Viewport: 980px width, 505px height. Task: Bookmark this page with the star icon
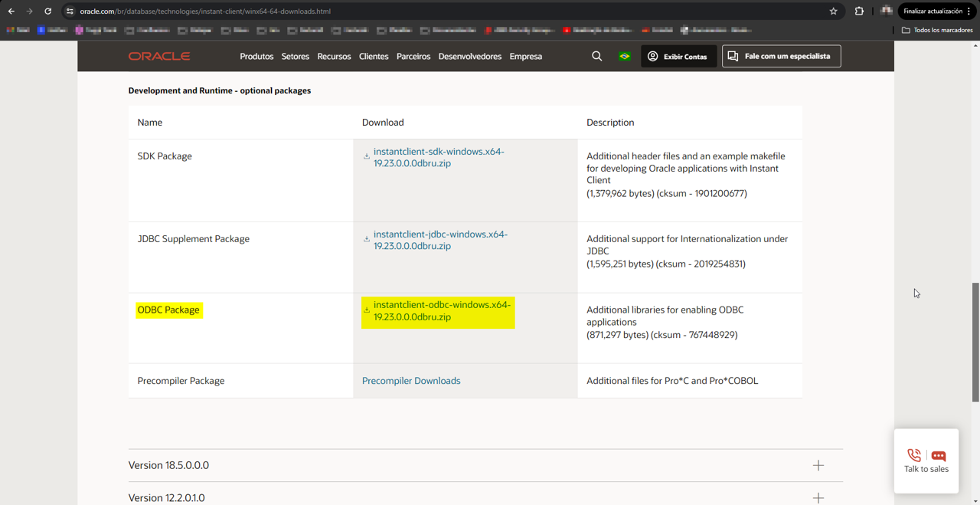pyautogui.click(x=833, y=11)
